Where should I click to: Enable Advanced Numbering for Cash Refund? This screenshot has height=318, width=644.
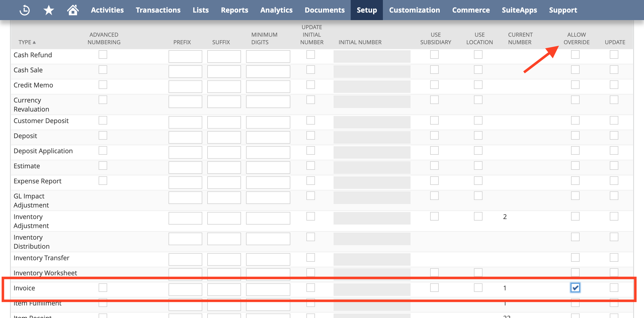[x=103, y=55]
